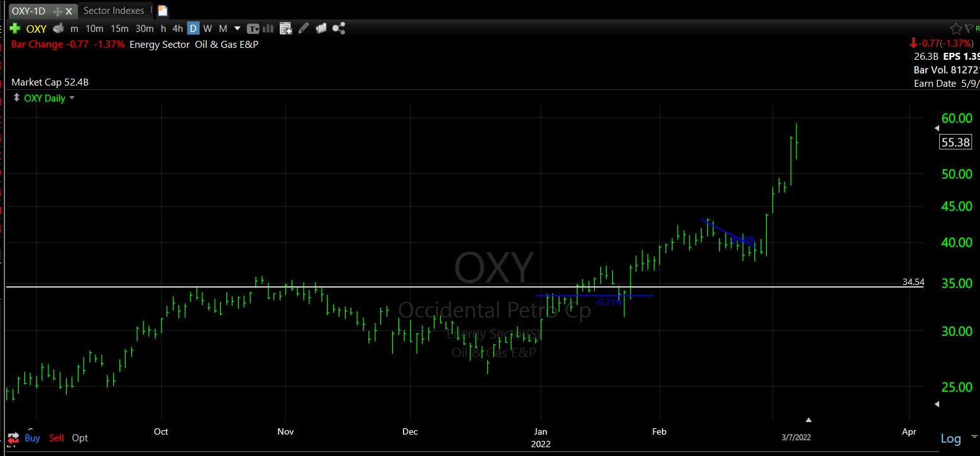980x456 pixels.
Task: Click the 55.38 current price label
Action: pos(955,142)
